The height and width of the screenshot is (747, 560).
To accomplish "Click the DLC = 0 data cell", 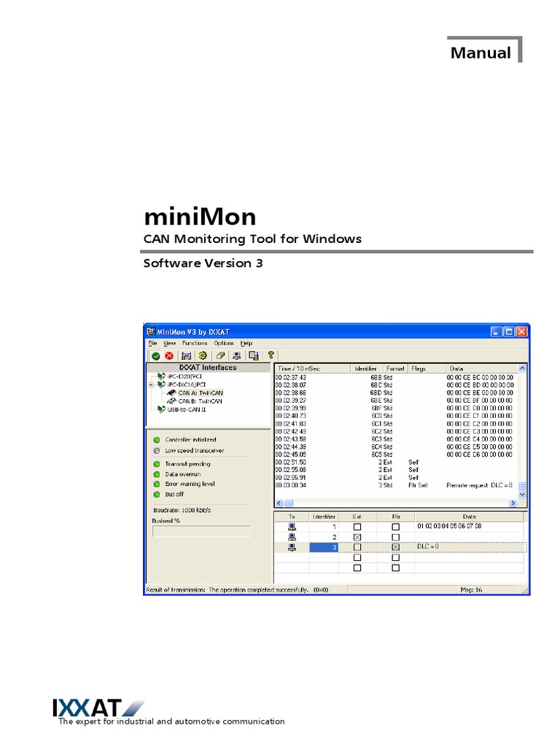I will (469, 547).
